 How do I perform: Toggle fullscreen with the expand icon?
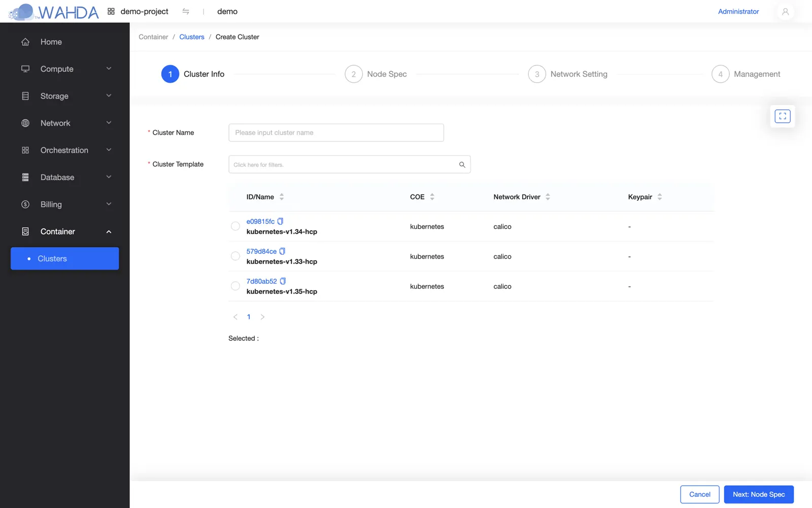(x=783, y=116)
